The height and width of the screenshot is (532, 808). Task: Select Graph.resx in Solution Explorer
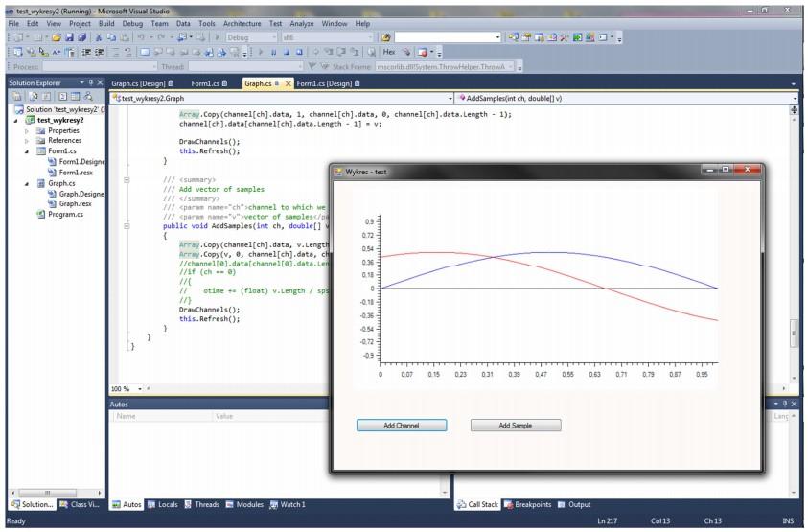[75, 204]
